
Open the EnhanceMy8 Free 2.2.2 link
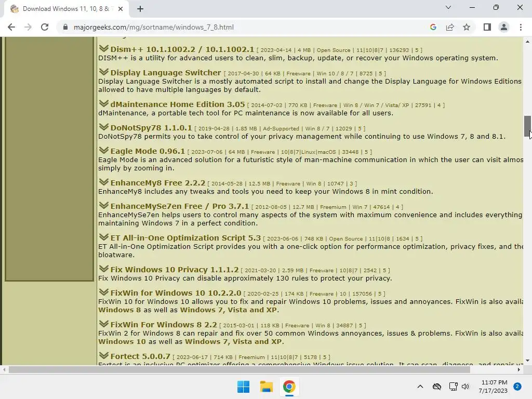coord(158,182)
